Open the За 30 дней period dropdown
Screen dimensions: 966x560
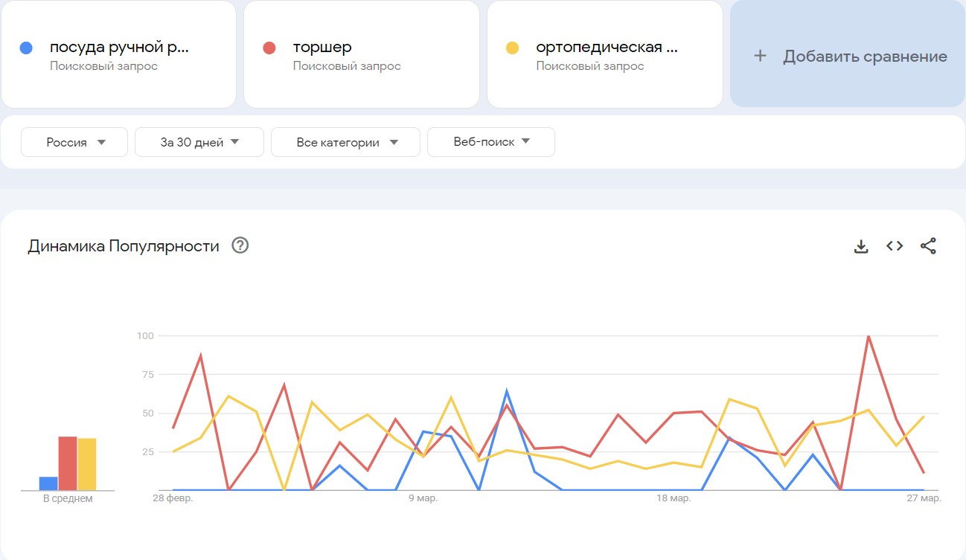click(199, 142)
